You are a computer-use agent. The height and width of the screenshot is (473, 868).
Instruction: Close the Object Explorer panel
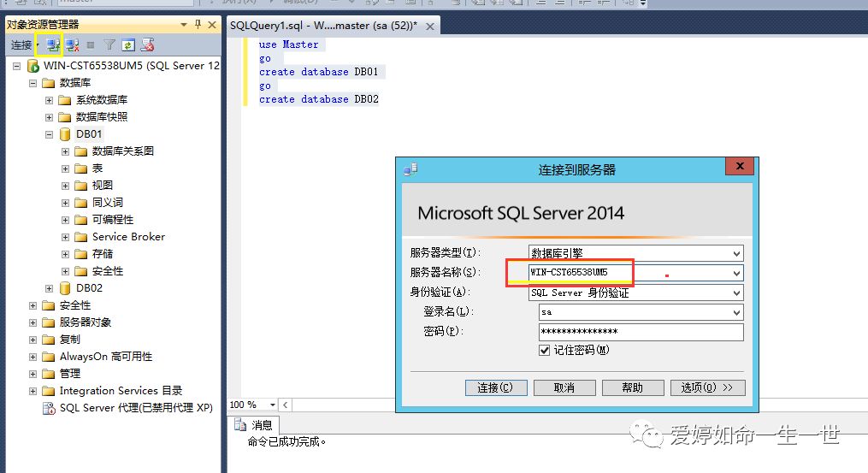[212, 24]
